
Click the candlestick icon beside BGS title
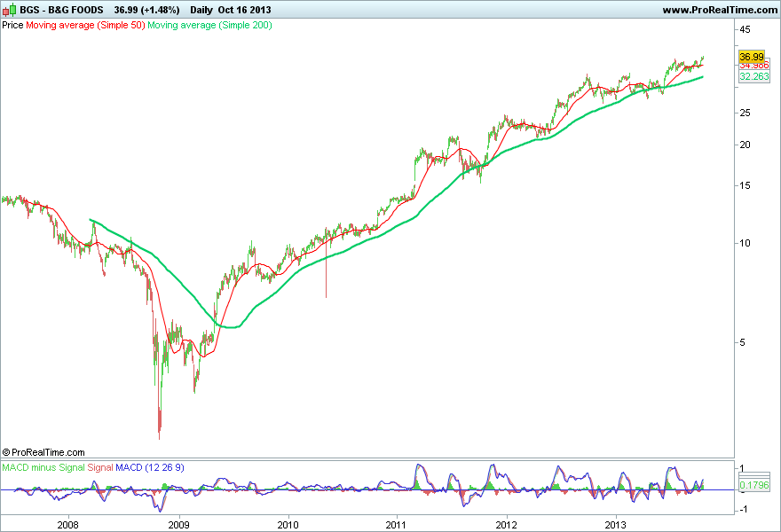pyautogui.click(x=9, y=10)
